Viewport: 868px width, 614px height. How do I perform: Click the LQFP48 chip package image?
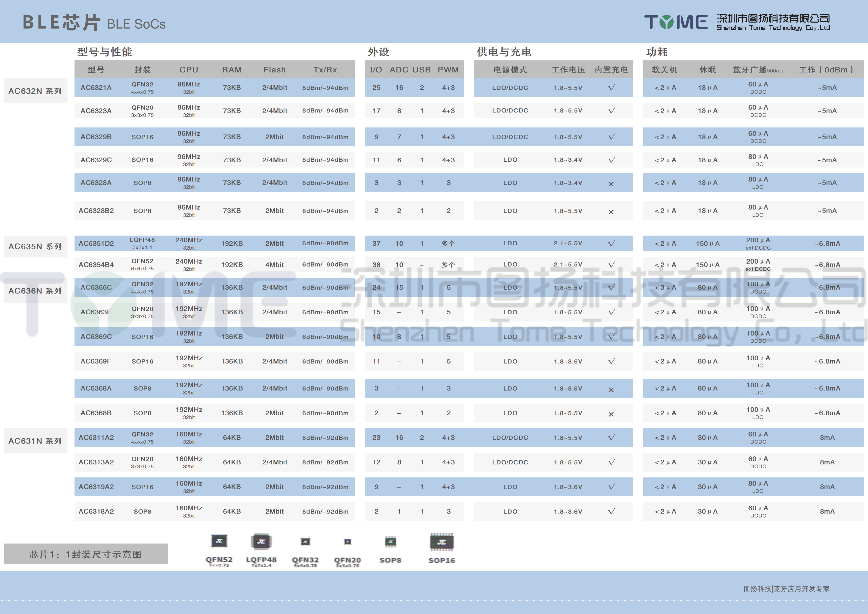261,541
